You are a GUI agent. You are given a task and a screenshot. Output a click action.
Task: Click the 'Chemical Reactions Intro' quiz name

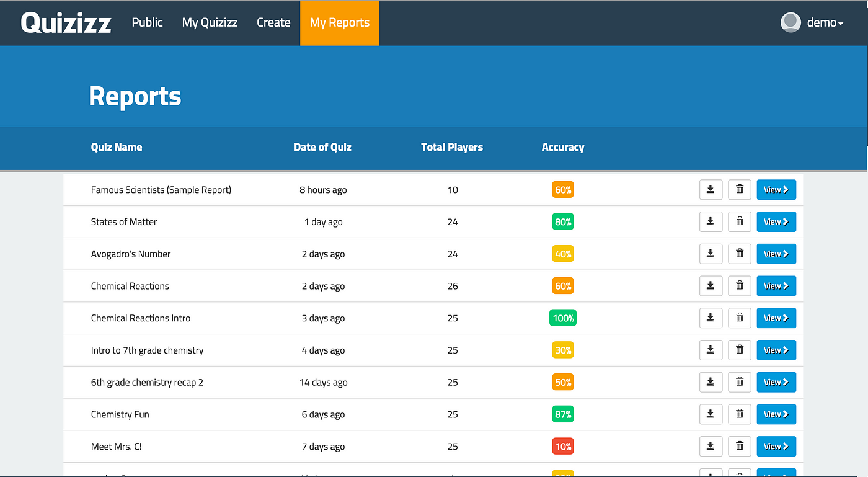coord(141,318)
